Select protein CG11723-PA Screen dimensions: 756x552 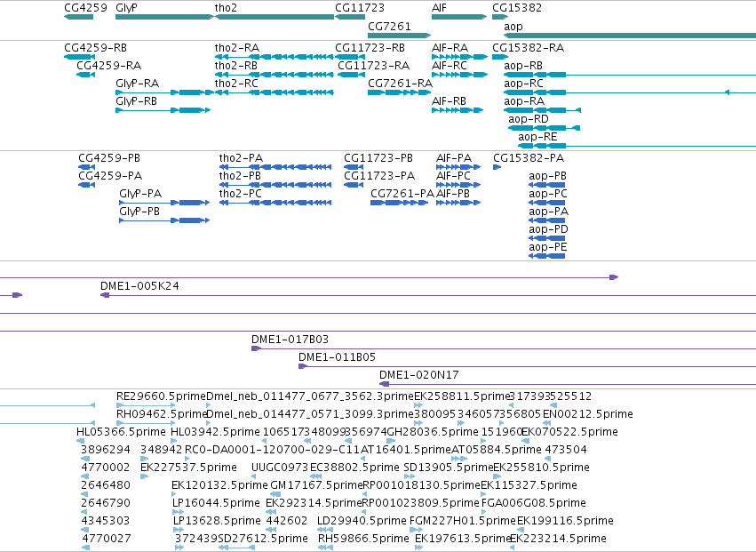coord(354,185)
